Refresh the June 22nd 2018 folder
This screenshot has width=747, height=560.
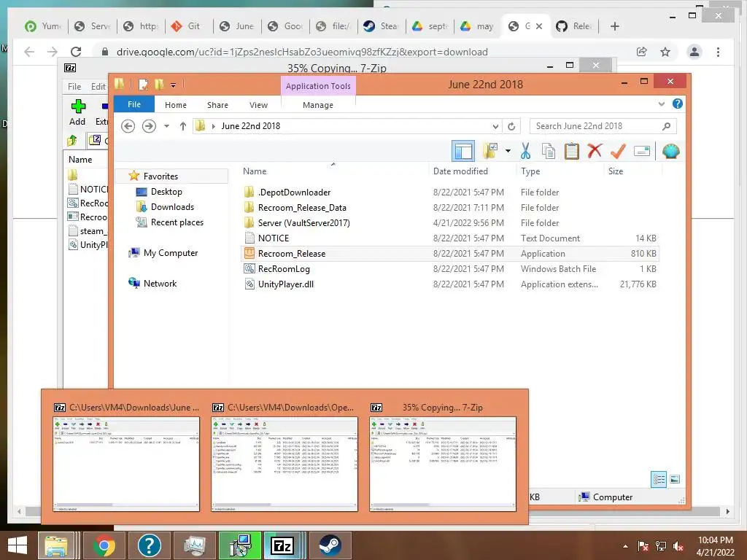pos(511,126)
